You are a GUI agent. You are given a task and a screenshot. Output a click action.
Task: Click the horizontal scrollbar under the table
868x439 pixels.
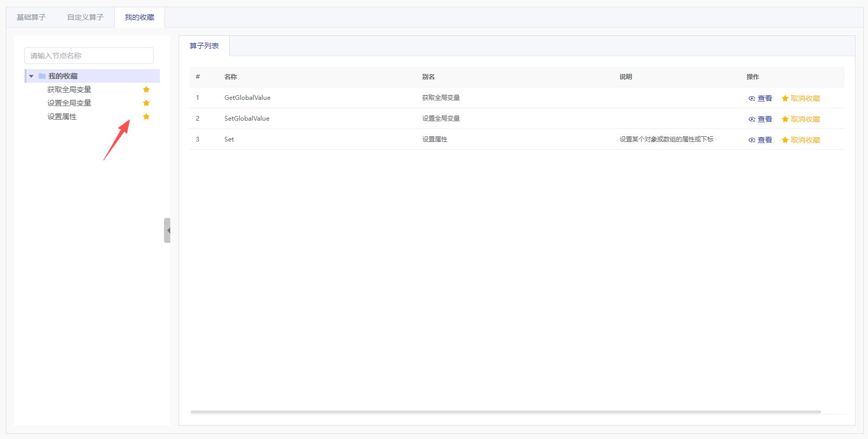[505, 411]
